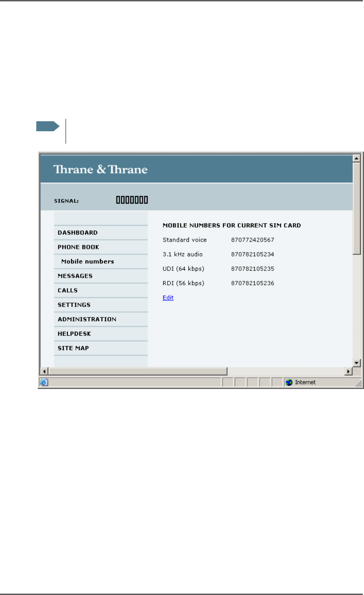Open the PHONE BOOK section
This screenshot has width=364, height=595.
[78, 247]
